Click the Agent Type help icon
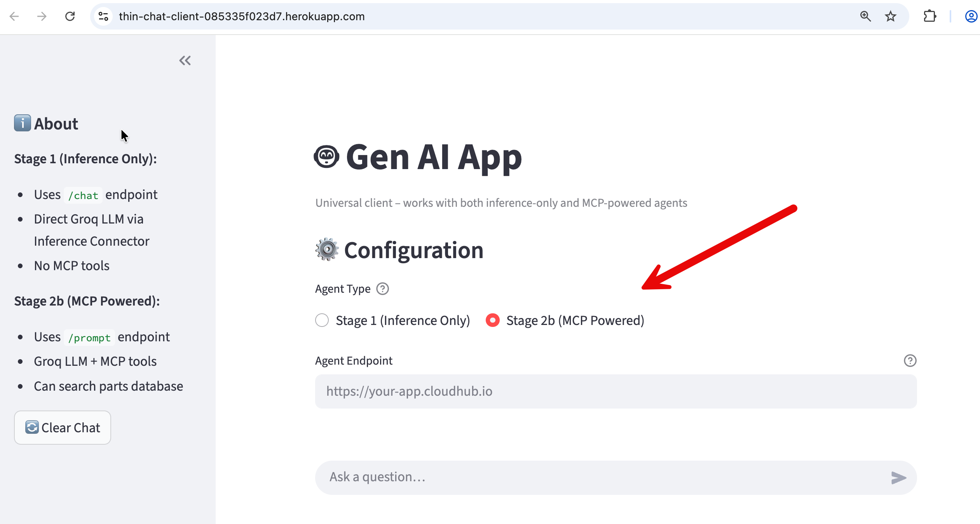 click(383, 289)
